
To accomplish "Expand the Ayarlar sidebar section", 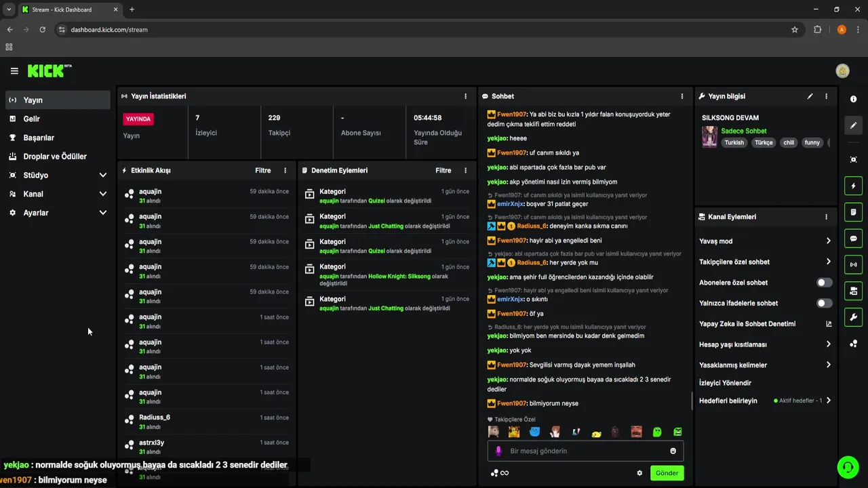I will click(x=103, y=213).
